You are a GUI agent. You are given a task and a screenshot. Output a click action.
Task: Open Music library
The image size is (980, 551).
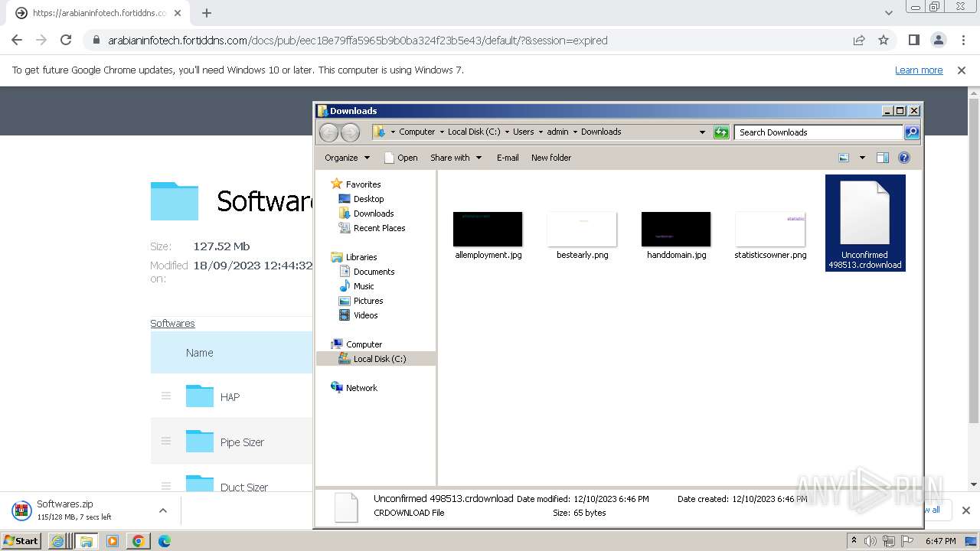coord(364,286)
